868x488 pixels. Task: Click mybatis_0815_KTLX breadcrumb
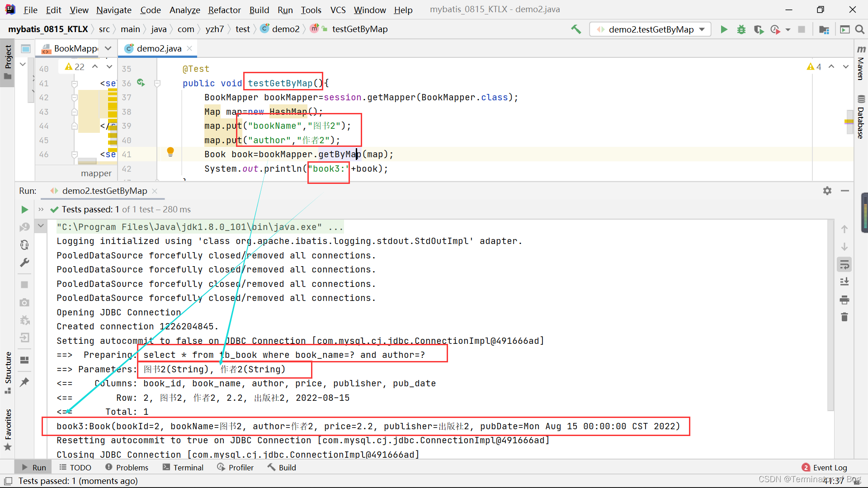pyautogui.click(x=48, y=29)
